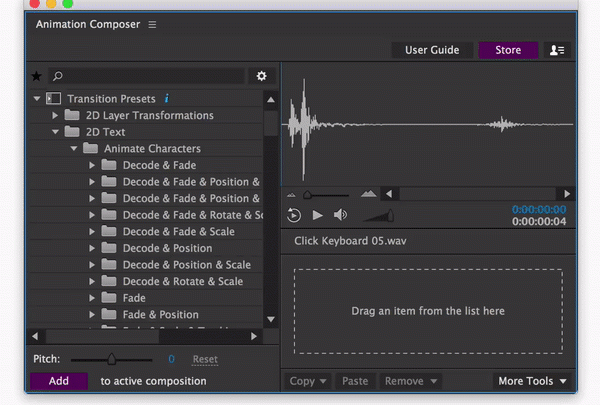Play the Click Keyboard 05.wav preview
600x405 pixels.
[x=317, y=215]
